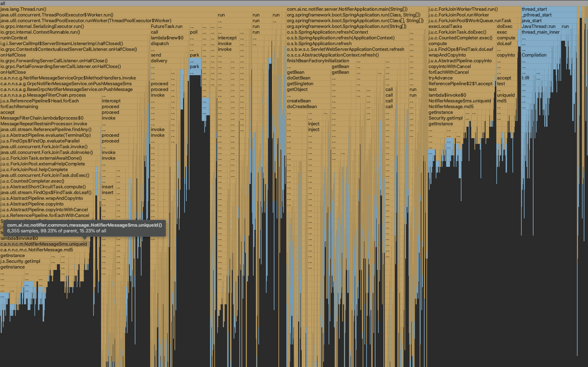The image size is (588, 367).
Task: Select ReferencePipeline$2$1.accept frame
Action: (x=462, y=83)
